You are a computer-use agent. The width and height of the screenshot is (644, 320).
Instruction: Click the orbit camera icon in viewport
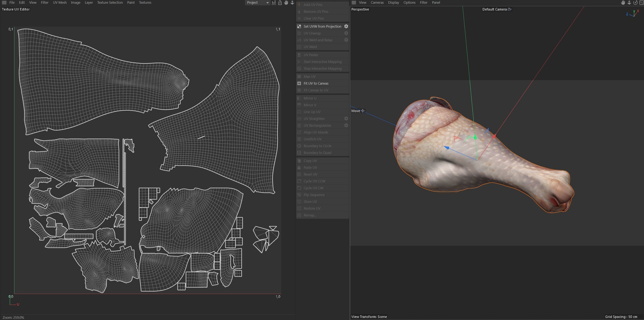[635, 2]
